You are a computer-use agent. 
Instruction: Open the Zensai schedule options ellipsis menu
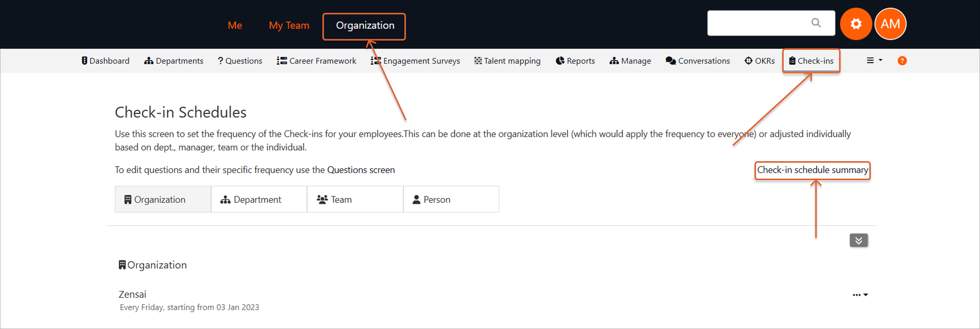(860, 295)
